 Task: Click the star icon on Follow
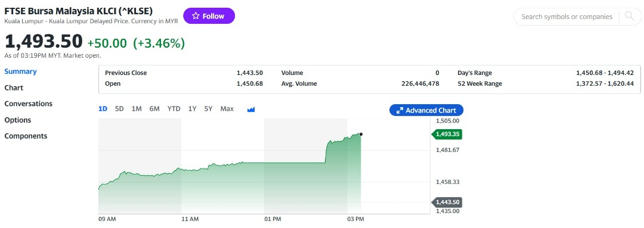pyautogui.click(x=196, y=16)
